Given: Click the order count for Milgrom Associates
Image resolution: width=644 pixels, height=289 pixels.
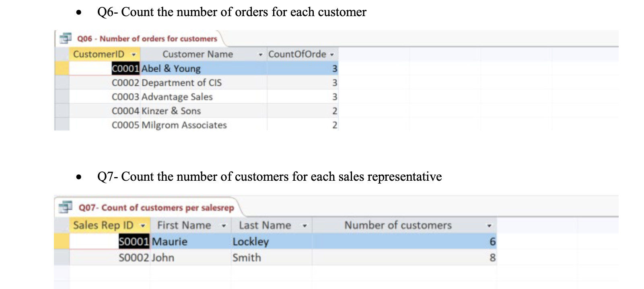Looking at the screenshot, I should [x=302, y=125].
